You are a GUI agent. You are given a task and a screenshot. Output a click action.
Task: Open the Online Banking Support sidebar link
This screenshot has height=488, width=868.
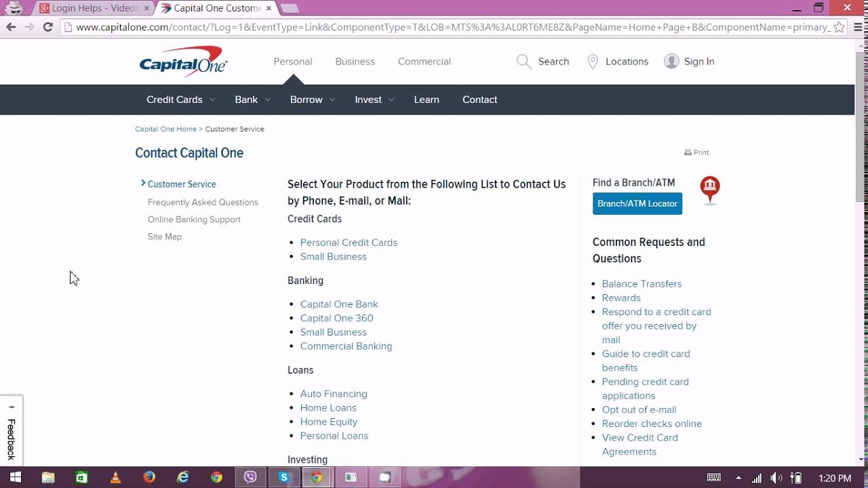pyautogui.click(x=194, y=220)
